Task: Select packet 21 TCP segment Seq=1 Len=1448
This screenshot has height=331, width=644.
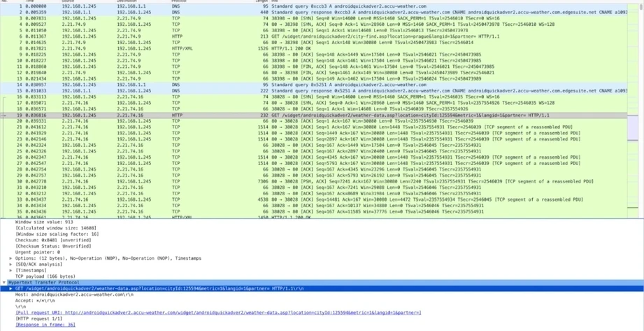Action: click(314, 127)
